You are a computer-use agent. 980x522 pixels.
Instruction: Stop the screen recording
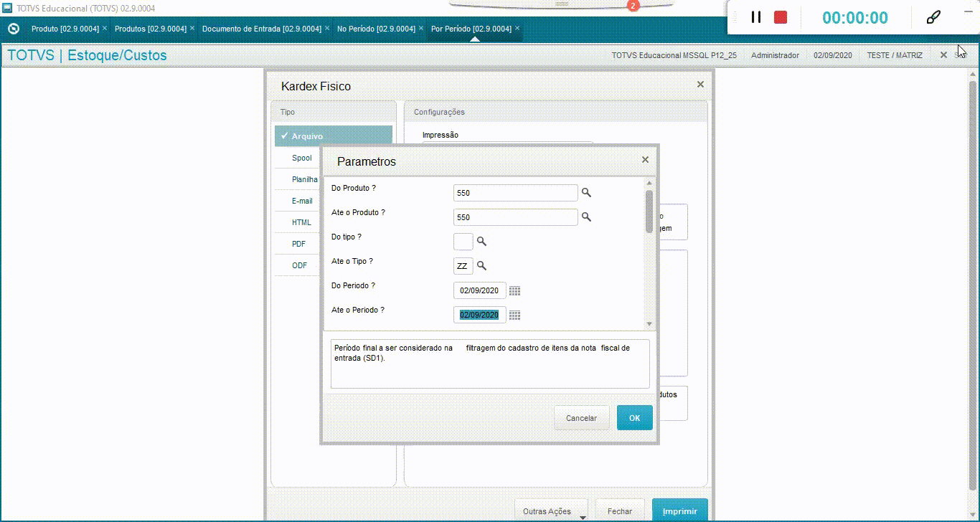[781, 17]
